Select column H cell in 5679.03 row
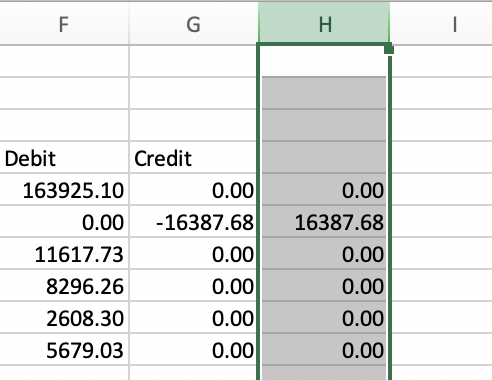This screenshot has width=492, height=380. coord(324,349)
